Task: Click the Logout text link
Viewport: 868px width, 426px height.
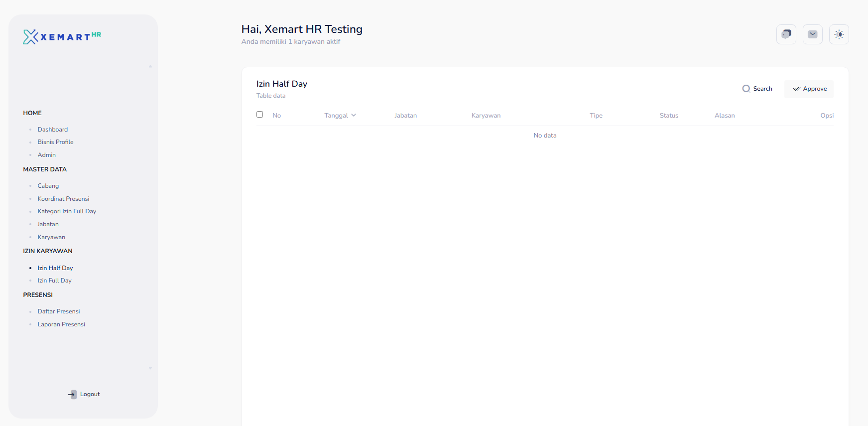Action: click(90, 394)
